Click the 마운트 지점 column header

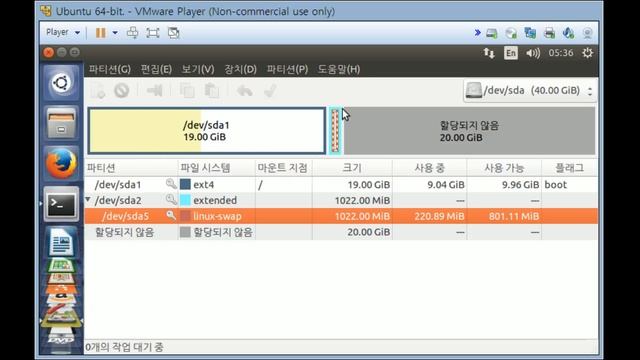(284, 168)
